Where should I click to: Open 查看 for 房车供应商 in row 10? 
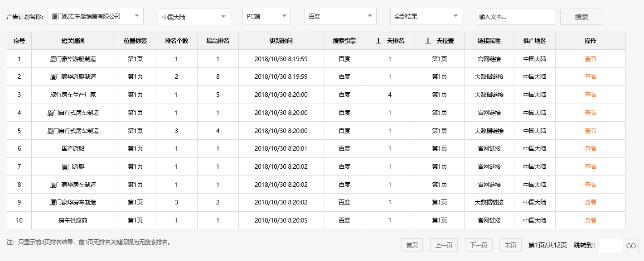[x=591, y=220]
